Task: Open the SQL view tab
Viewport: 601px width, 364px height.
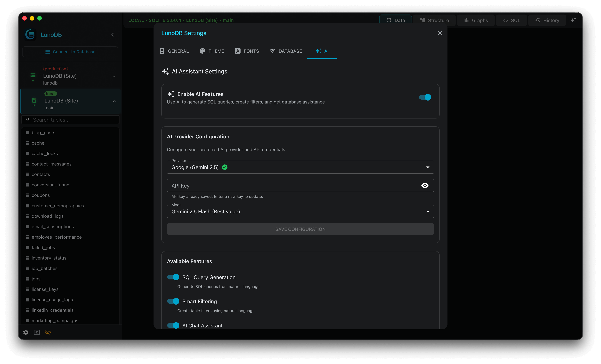Action: (512, 20)
